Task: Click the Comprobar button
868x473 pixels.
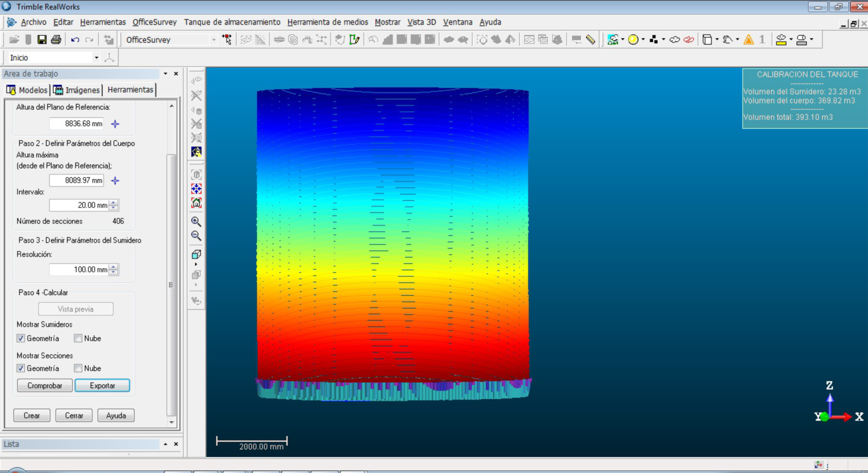Action: 45,385
